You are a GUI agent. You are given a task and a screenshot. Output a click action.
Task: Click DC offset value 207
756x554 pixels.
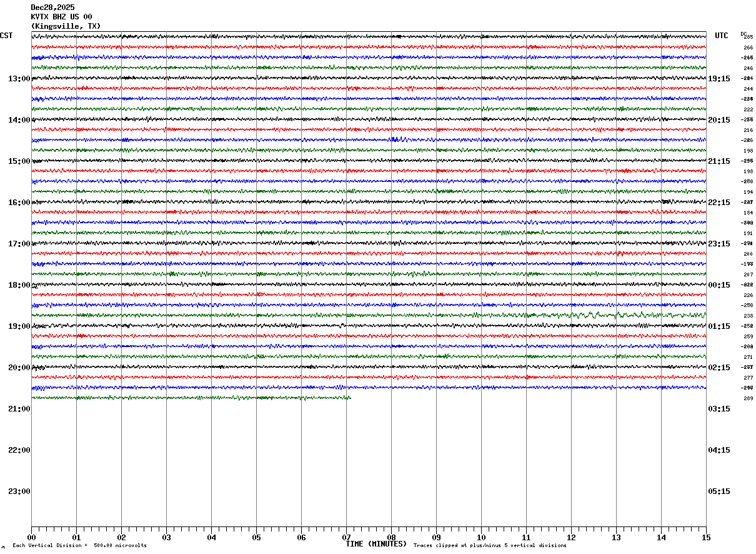748,274
